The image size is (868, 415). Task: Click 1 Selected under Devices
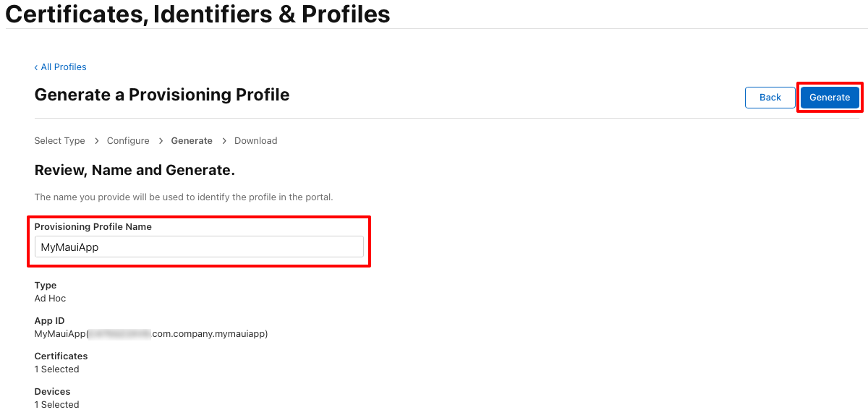(56, 405)
